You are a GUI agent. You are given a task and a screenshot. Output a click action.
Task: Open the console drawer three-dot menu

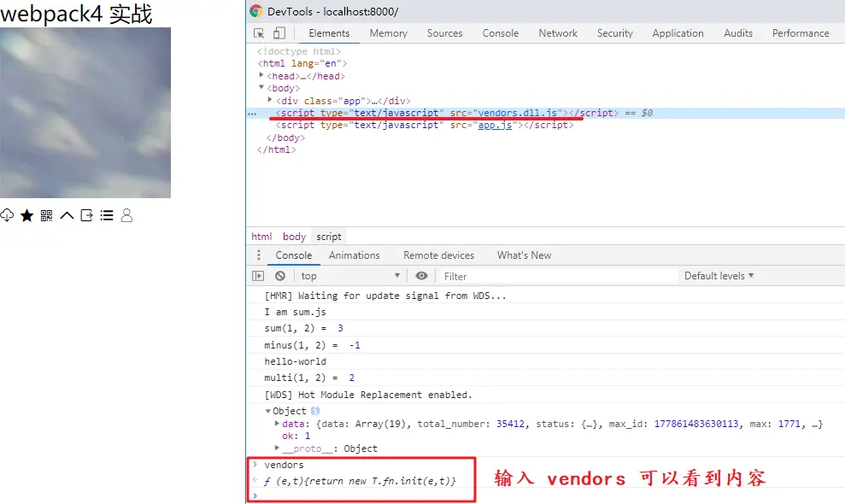259,255
